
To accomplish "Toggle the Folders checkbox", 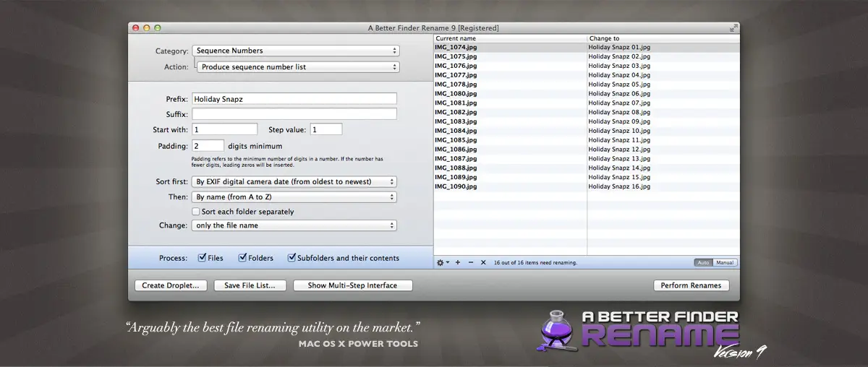I will pos(242,257).
